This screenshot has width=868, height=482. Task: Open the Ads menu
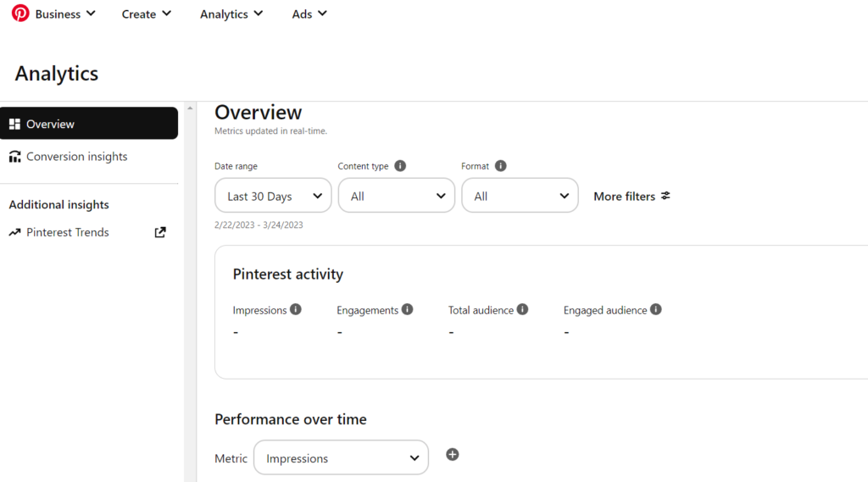pyautogui.click(x=309, y=14)
